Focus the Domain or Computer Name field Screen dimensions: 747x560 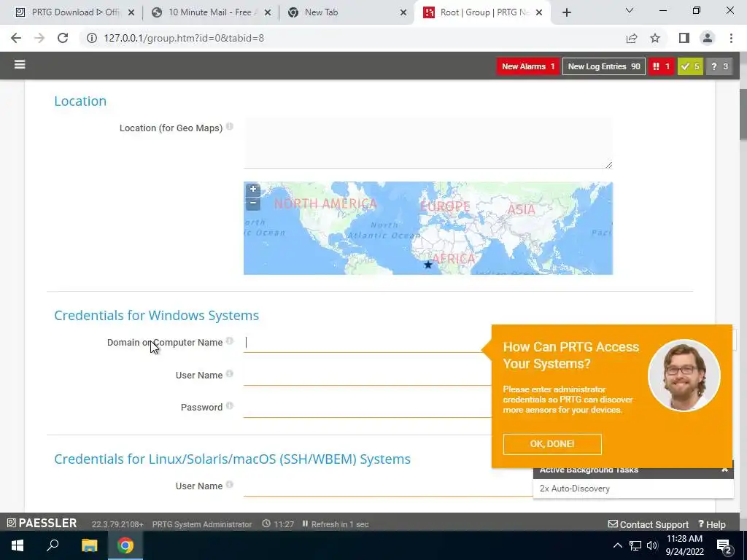(x=368, y=343)
